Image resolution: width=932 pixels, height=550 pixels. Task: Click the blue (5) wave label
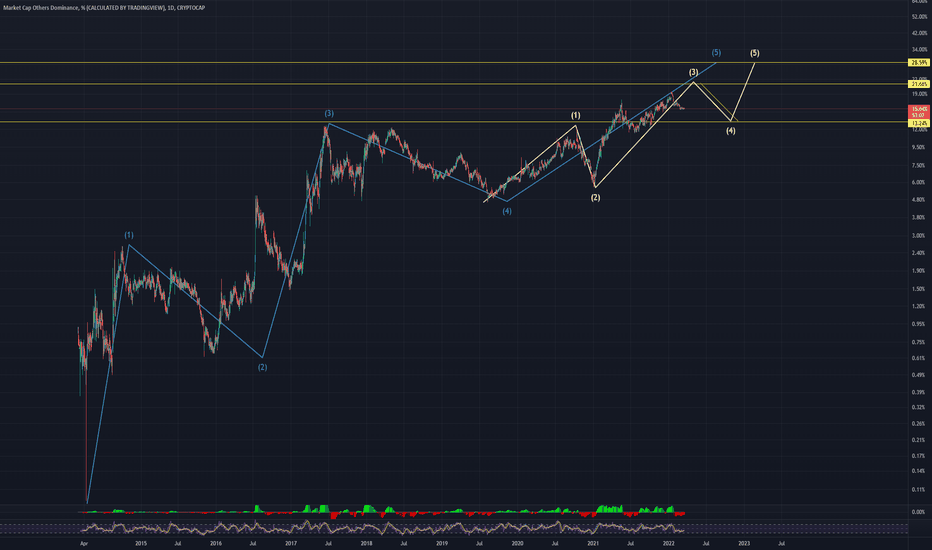[x=716, y=53]
